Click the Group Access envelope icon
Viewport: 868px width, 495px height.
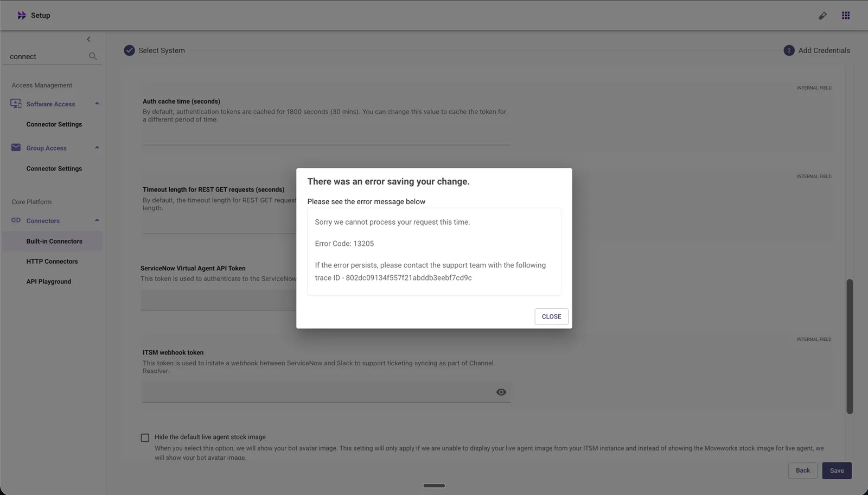click(x=16, y=148)
